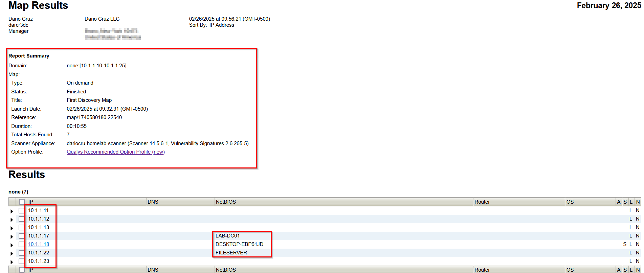Image resolution: width=644 pixels, height=273 pixels.
Task: Click the Status value Finished
Action: (x=76, y=92)
